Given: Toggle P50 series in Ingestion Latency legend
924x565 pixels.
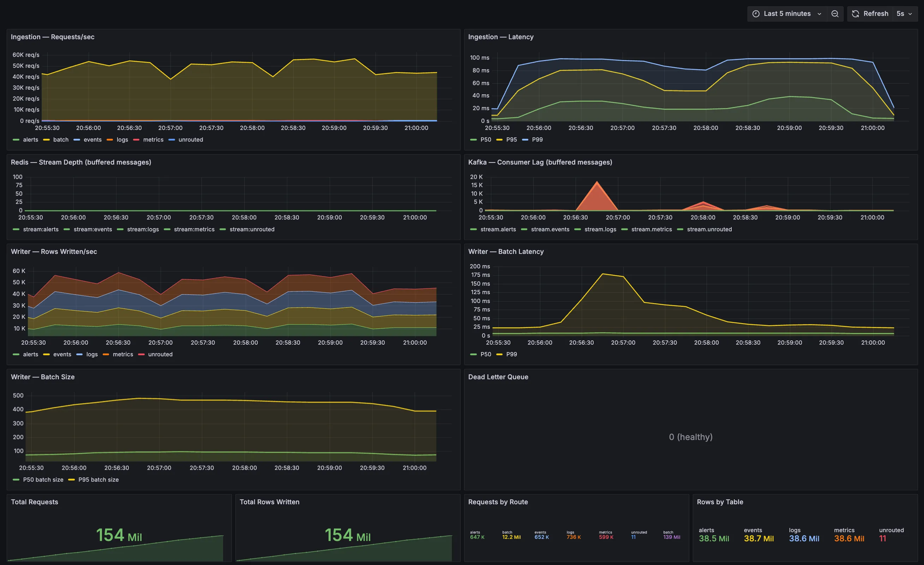Looking at the screenshot, I should tap(486, 139).
